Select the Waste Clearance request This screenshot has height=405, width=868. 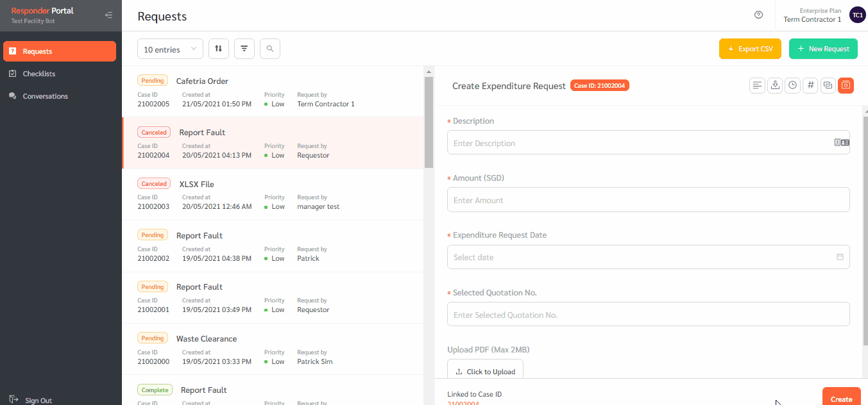click(273, 349)
